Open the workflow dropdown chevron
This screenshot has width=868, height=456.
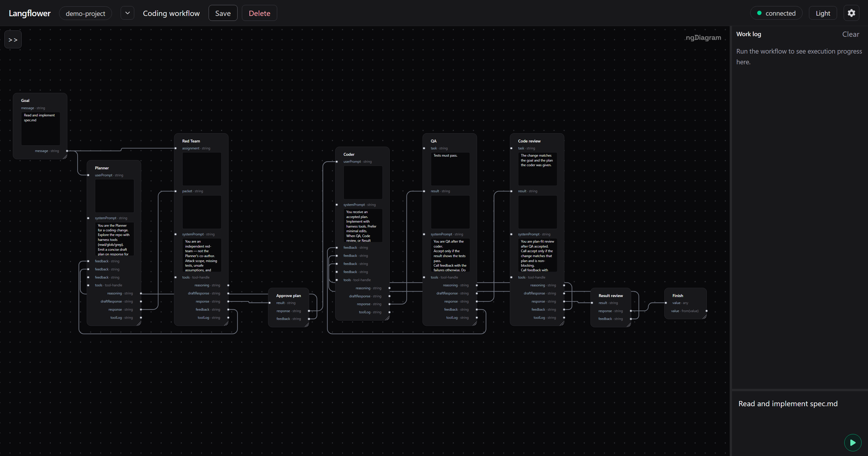127,13
